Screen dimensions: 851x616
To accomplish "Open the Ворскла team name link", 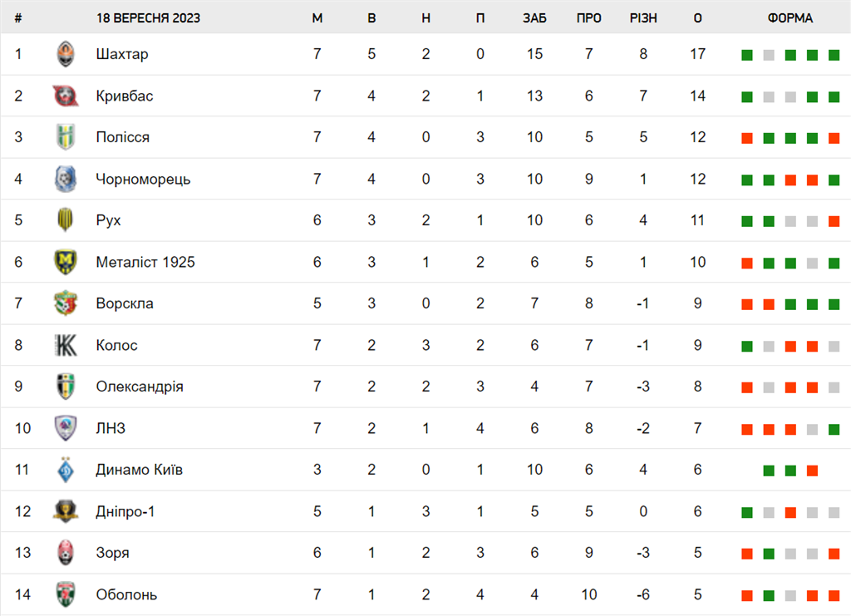I will pyautogui.click(x=125, y=303).
